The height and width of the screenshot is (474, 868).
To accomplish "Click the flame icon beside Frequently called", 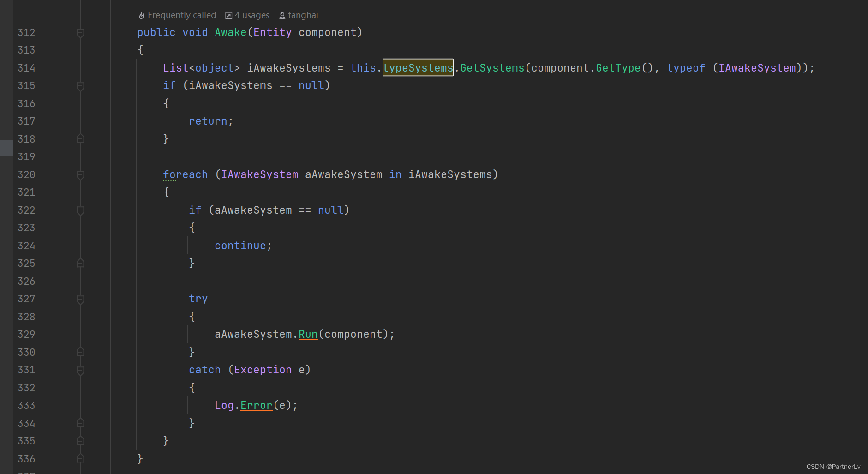I will point(141,16).
